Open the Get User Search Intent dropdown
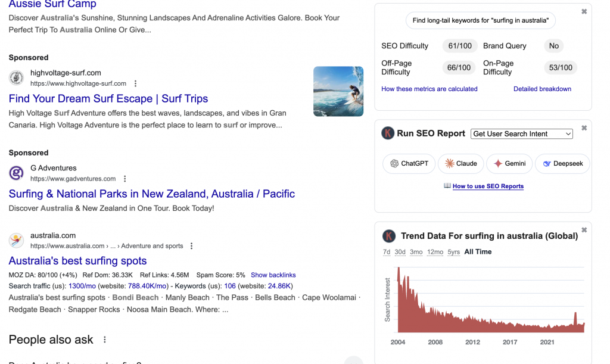 point(522,134)
